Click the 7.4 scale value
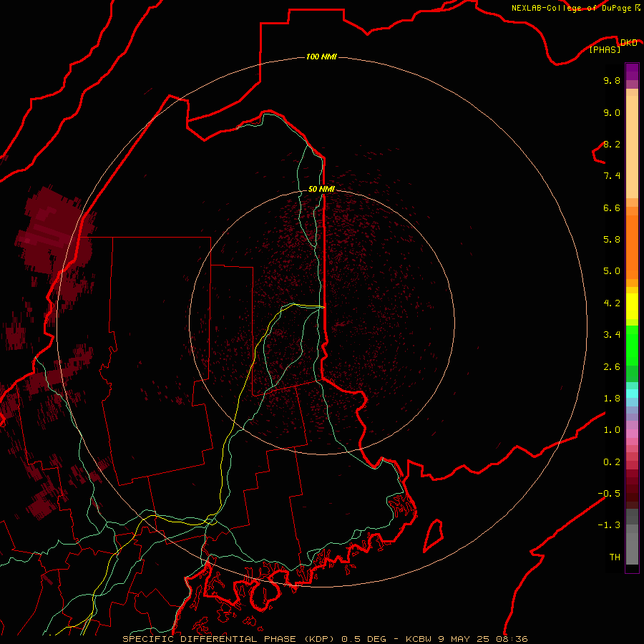Screen dimensions: 644x644 point(612,176)
